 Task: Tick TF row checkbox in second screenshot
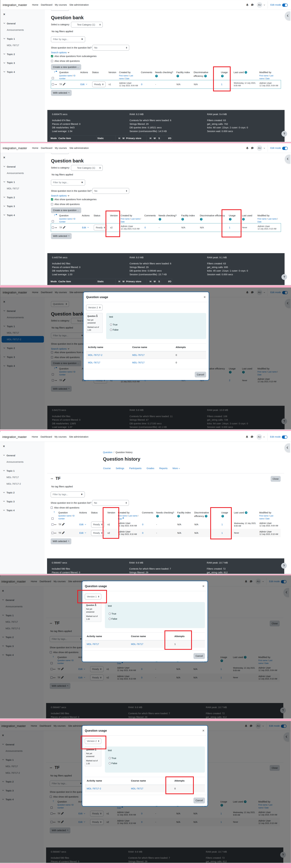pos(53,228)
